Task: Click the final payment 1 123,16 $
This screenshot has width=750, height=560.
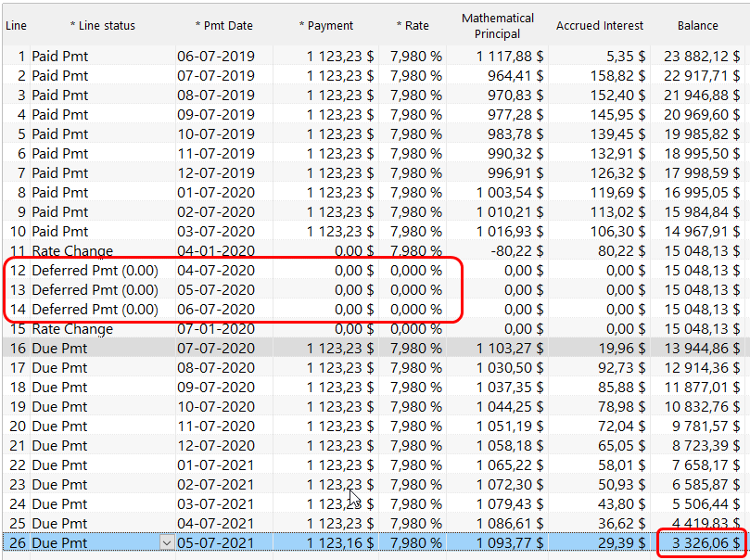Action: [340, 543]
